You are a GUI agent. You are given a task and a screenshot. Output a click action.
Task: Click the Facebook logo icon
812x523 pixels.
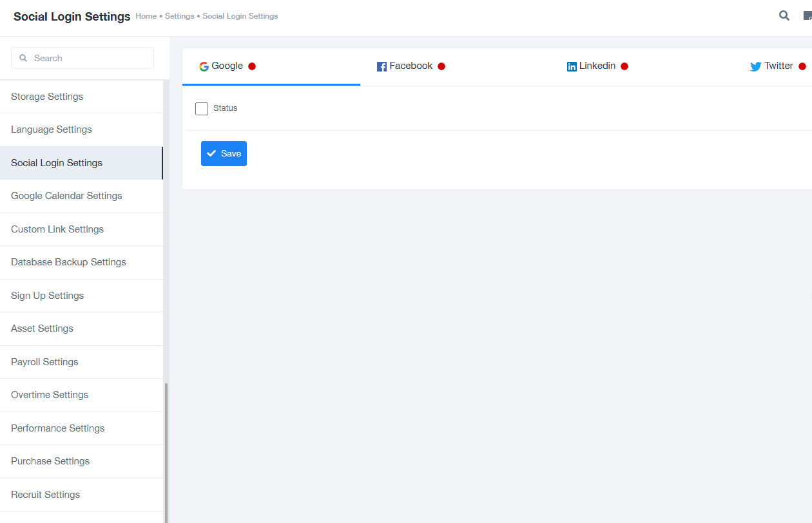tap(382, 66)
